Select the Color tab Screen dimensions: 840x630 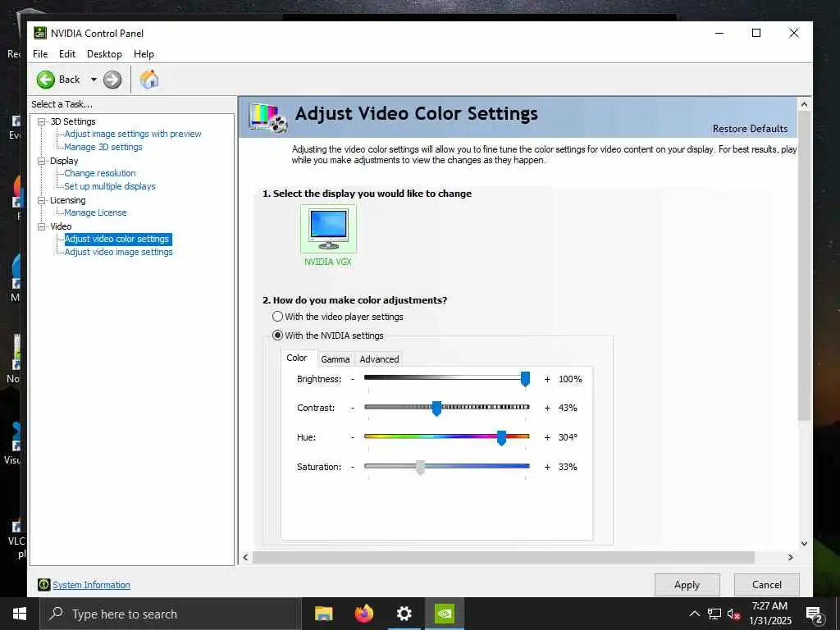pos(297,358)
